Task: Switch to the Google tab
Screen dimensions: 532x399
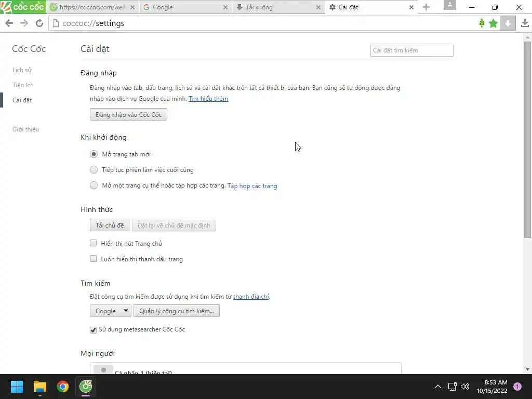Action: [x=185, y=7]
